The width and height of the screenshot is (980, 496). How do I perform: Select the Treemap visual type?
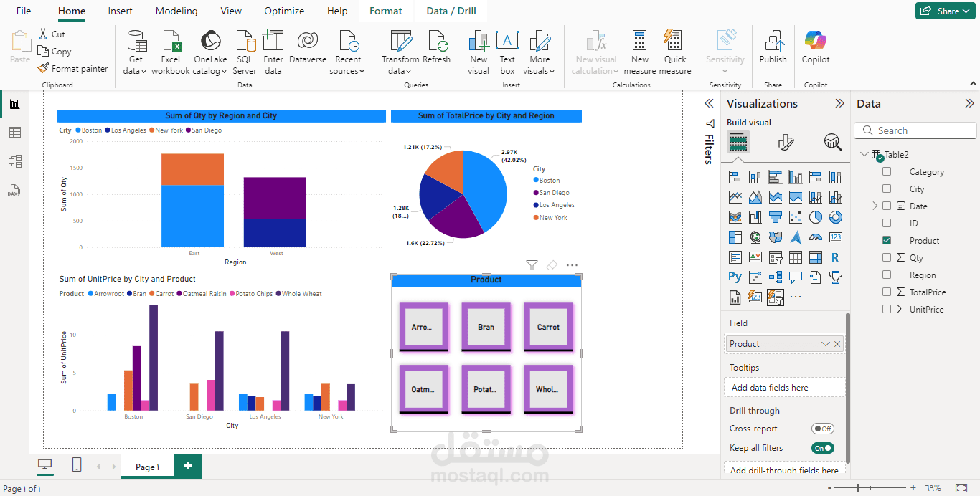735,237
